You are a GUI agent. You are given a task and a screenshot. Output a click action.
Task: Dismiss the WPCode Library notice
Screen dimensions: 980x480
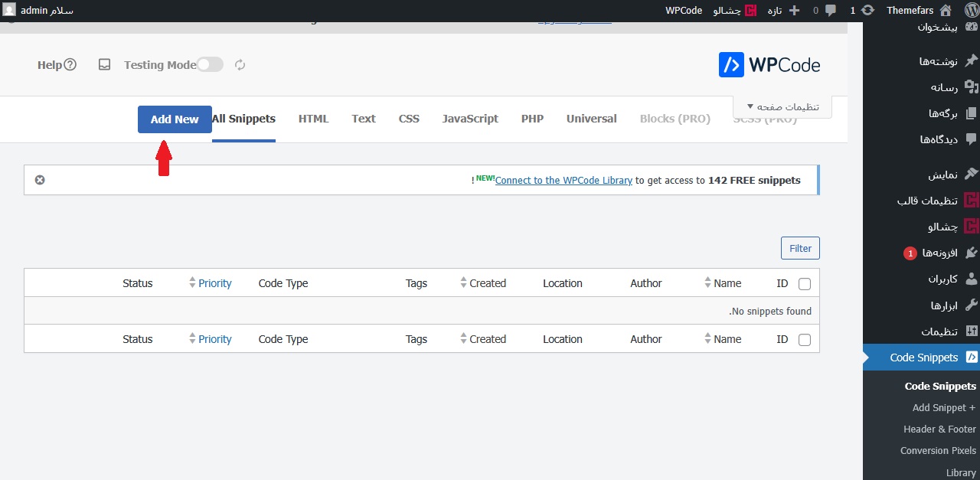[40, 180]
